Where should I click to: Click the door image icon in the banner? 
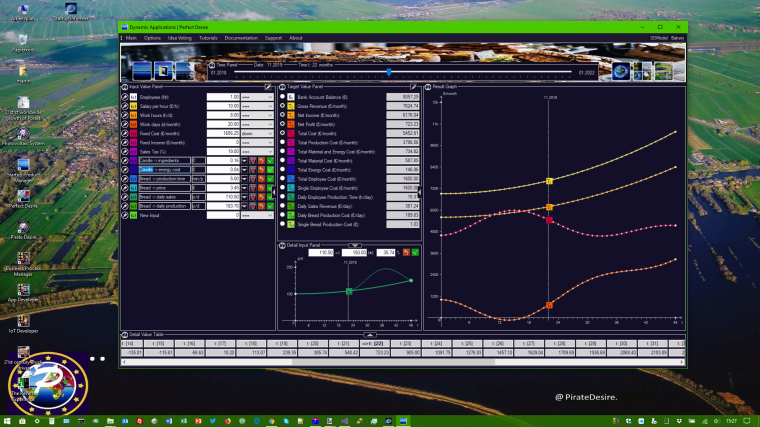coord(163,71)
